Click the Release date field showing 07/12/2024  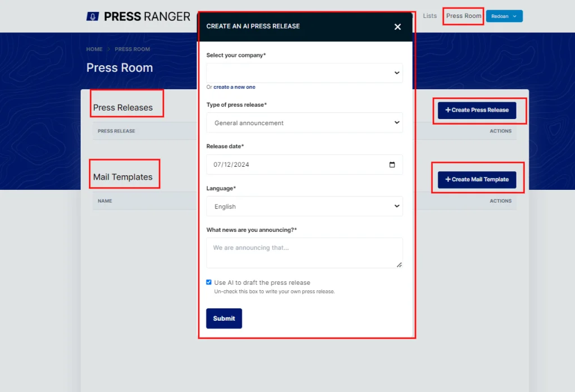tap(292, 165)
